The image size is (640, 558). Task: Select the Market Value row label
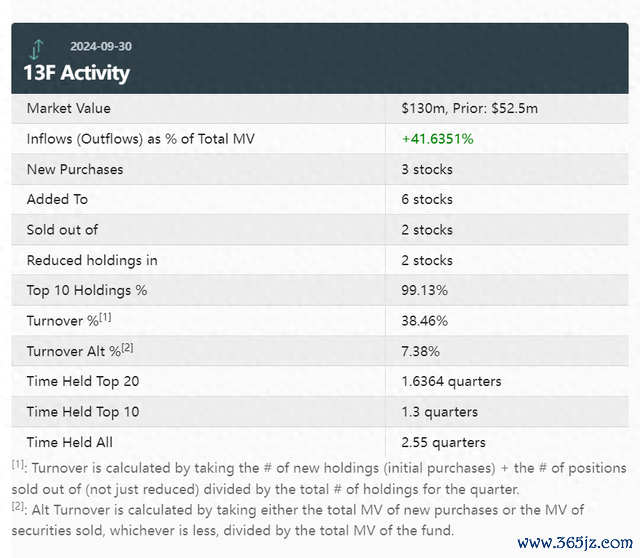point(69,109)
